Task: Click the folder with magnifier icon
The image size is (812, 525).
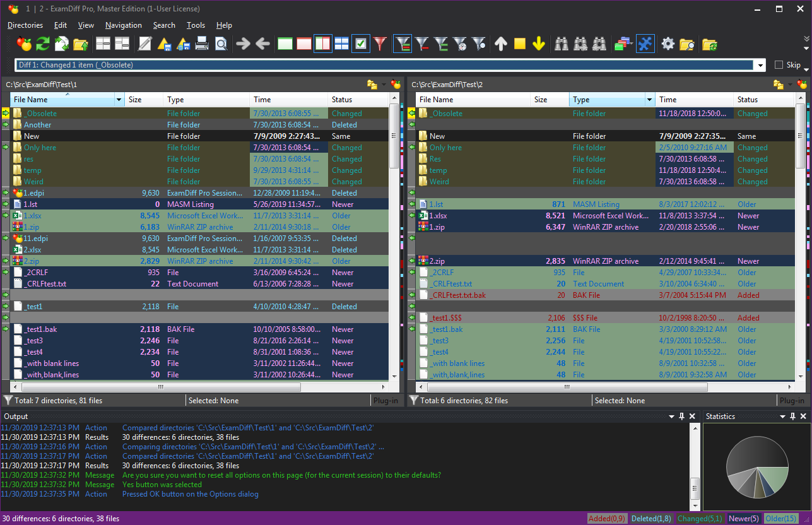Action: pos(686,44)
